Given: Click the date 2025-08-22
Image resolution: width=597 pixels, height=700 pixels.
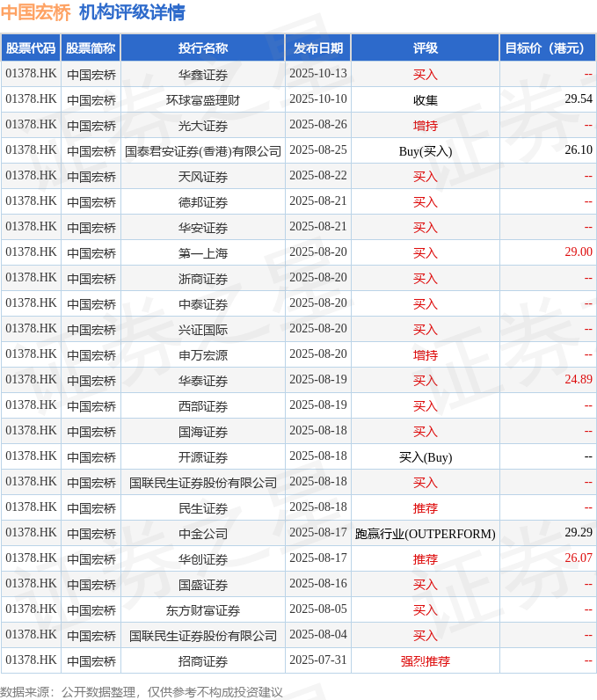Looking at the screenshot, I should pyautogui.click(x=318, y=175).
